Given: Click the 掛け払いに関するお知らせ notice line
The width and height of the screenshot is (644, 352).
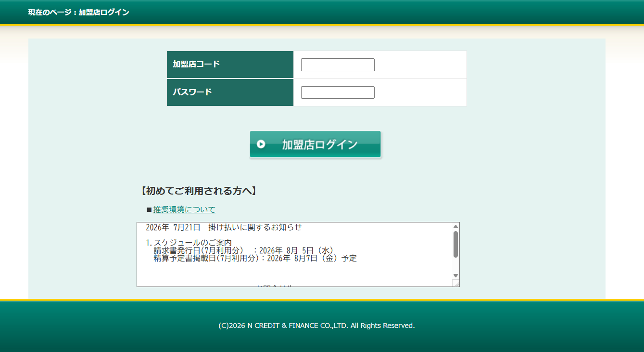Looking at the screenshot, I should pyautogui.click(x=224, y=227).
